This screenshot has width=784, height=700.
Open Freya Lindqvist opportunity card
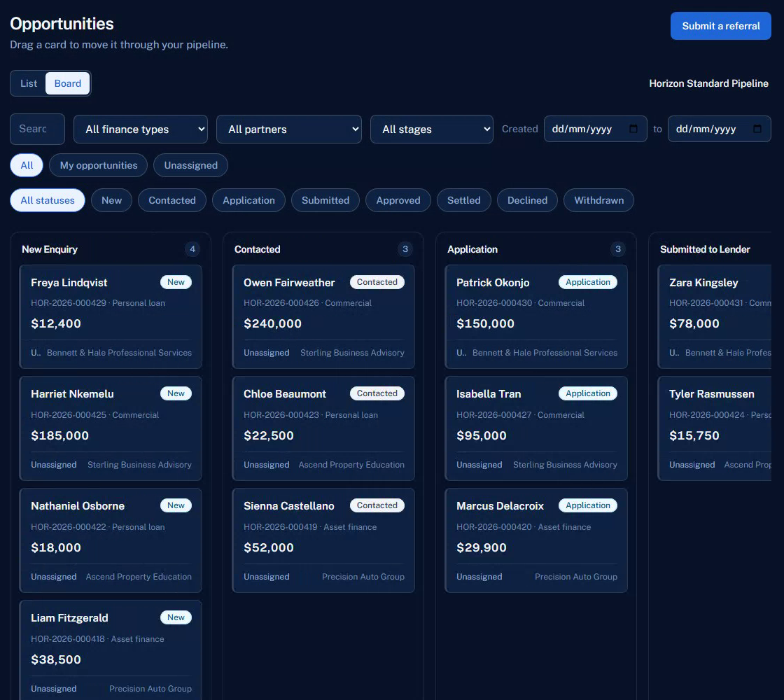111,317
